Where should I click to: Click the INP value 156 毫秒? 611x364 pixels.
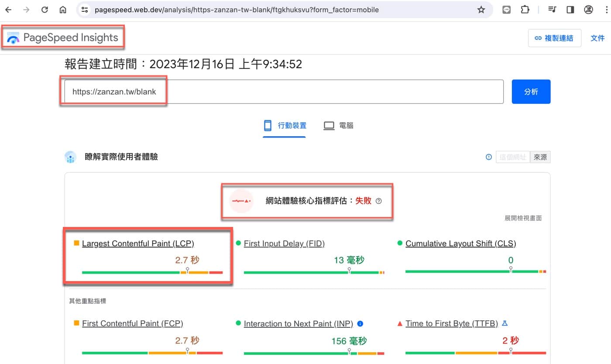349,341
